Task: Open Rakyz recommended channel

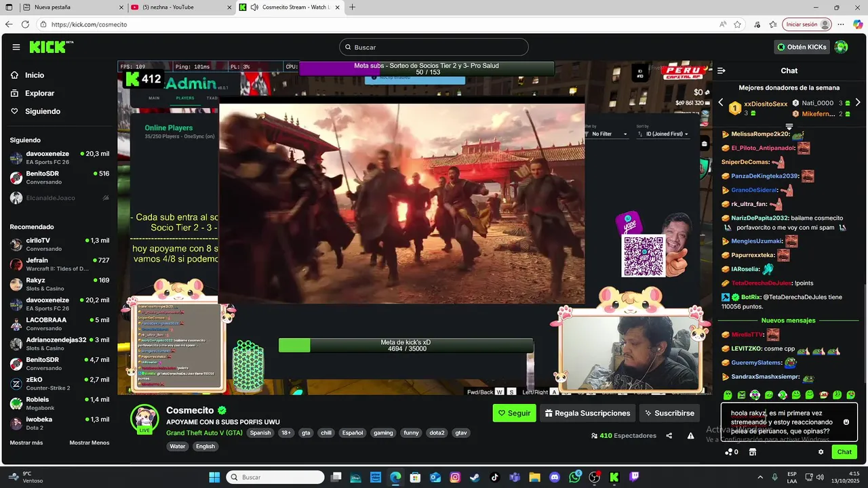Action: click(x=59, y=284)
